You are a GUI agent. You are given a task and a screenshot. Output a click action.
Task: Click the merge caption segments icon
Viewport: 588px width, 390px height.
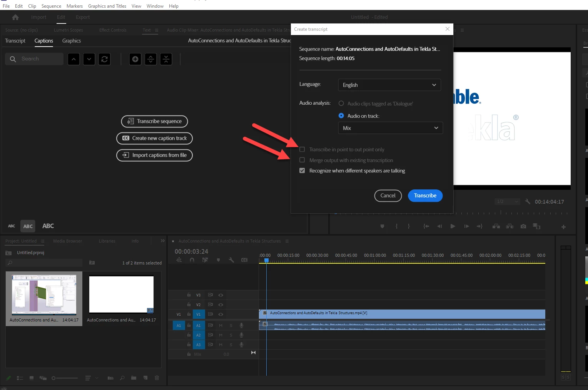pos(166,59)
